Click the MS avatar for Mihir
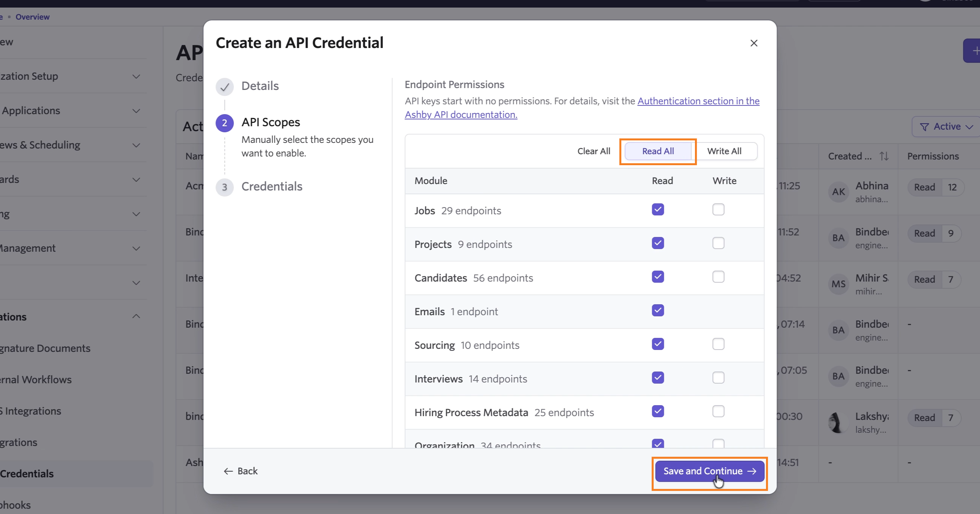This screenshot has height=514, width=980. pos(839,284)
